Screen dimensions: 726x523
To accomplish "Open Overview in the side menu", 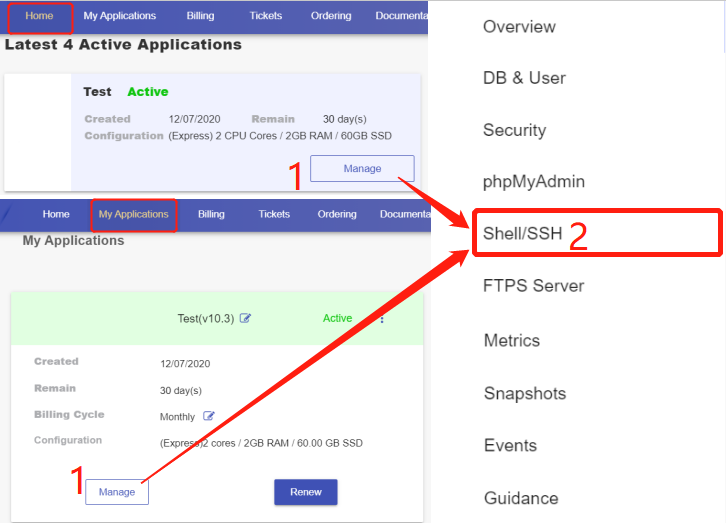I will [x=519, y=27].
